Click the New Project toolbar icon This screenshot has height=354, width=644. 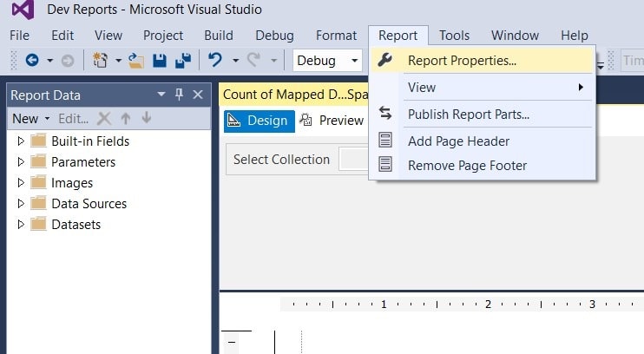click(101, 61)
